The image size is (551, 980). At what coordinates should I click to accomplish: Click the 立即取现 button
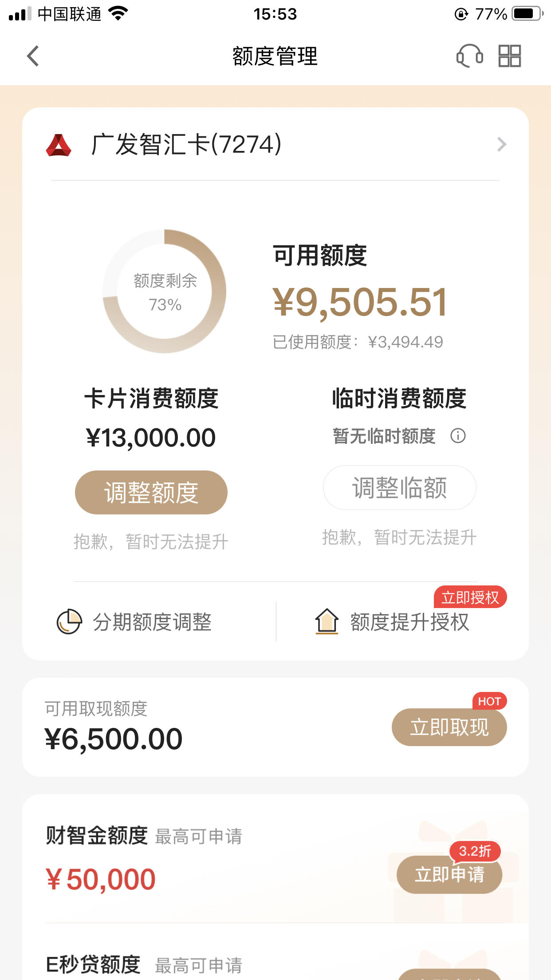(x=449, y=727)
